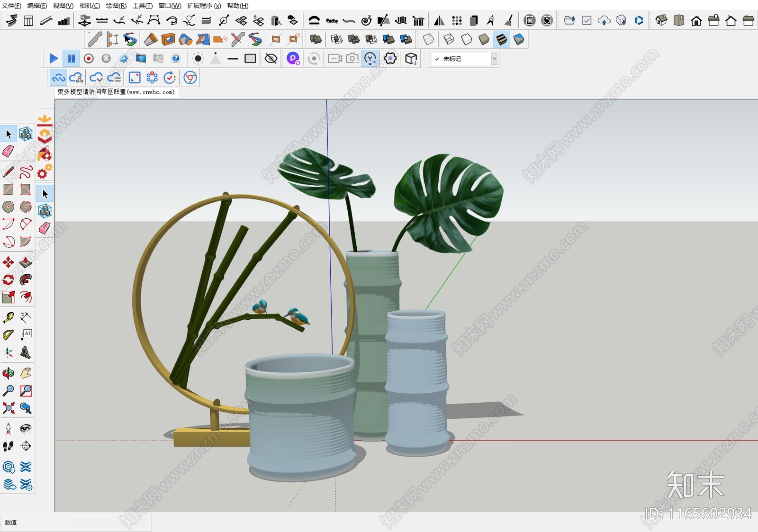
Task: Select the Push/Pull tool
Action: point(26,262)
